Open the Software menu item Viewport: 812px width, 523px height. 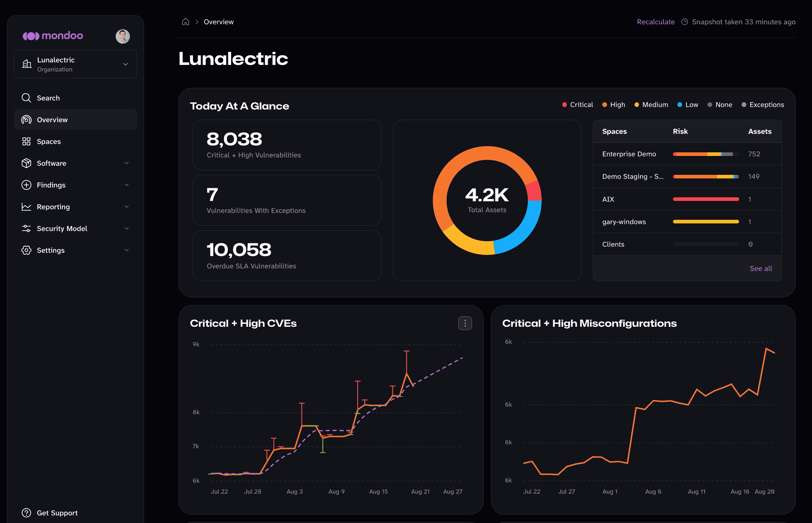pos(75,163)
